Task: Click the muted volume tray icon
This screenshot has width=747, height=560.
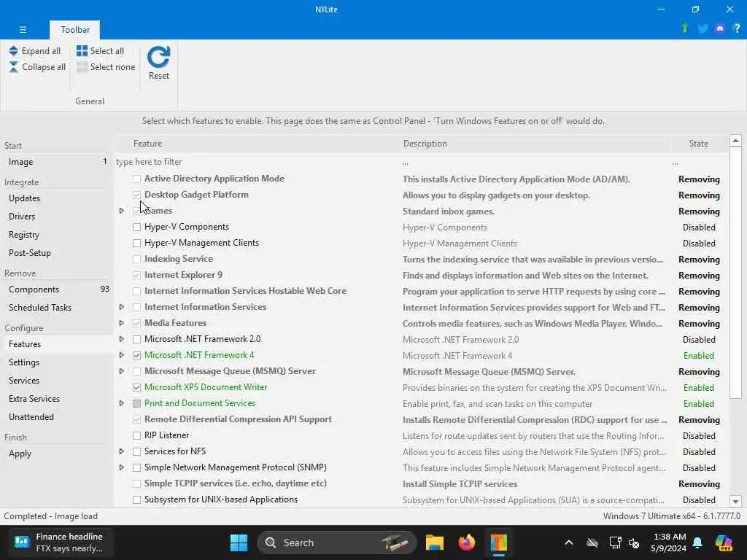Action: pyautogui.click(x=634, y=542)
